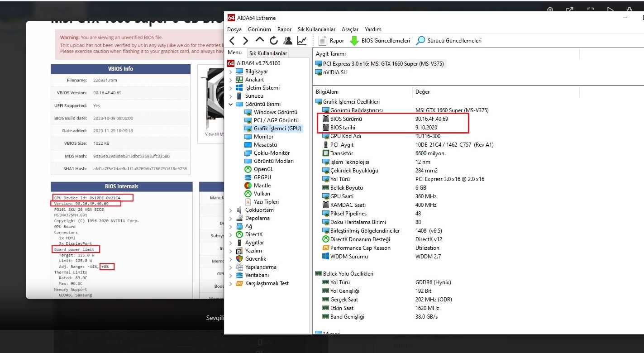Click the GPGPU icon in the tree

point(248,177)
